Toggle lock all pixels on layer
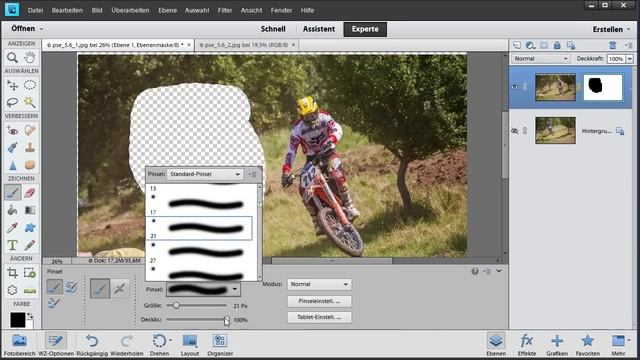The image size is (640, 360). [x=557, y=45]
